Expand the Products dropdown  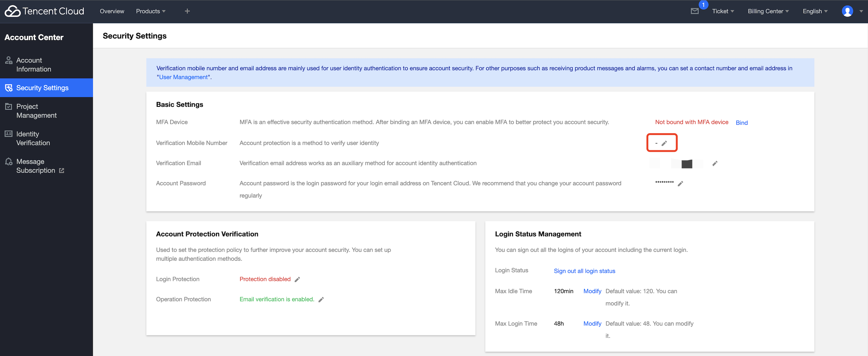pos(150,11)
